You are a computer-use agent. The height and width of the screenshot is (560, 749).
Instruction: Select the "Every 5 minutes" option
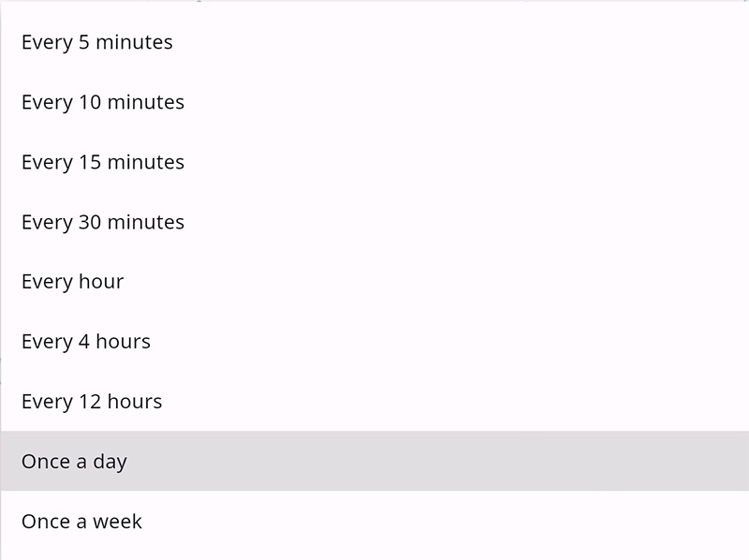coord(97,42)
